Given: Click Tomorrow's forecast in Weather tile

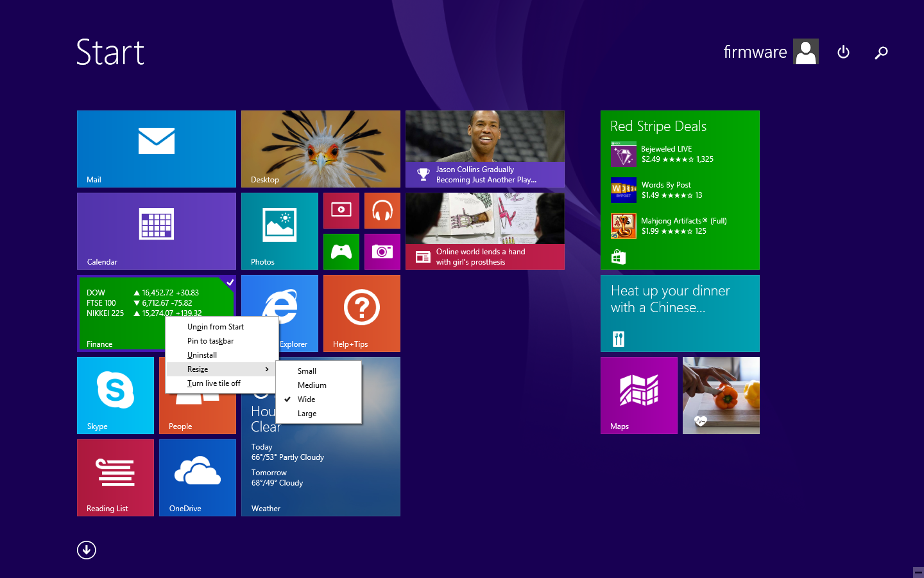Looking at the screenshot, I should pos(277,478).
